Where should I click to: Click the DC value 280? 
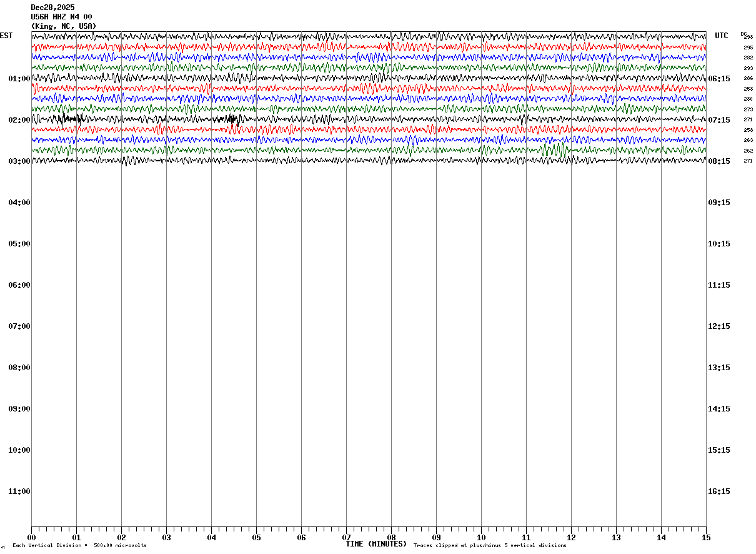pyautogui.click(x=749, y=99)
